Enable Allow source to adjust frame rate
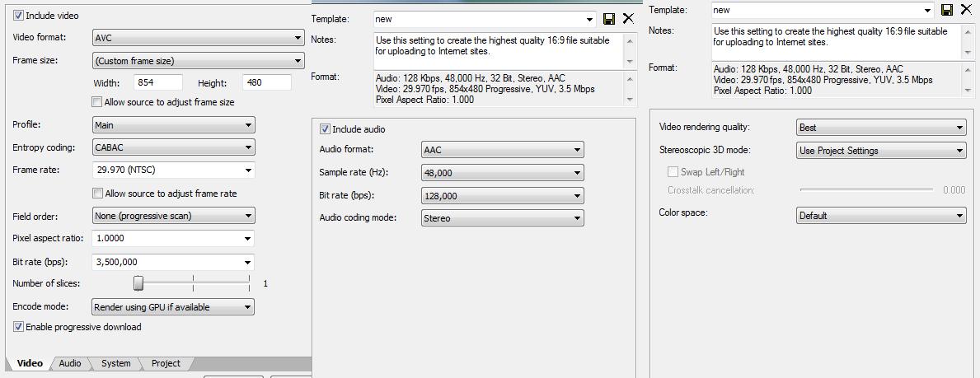This screenshot has width=980, height=378. click(97, 194)
